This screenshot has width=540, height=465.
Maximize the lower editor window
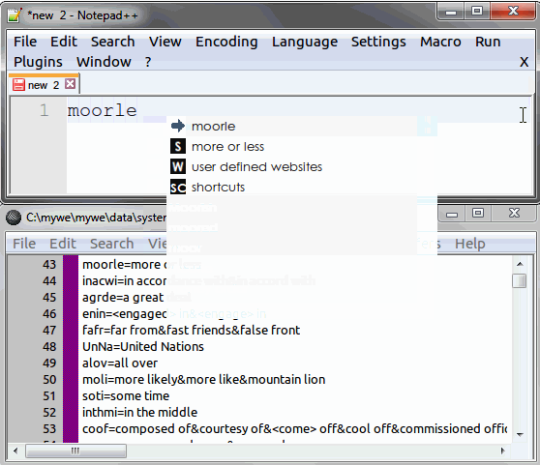coord(478,214)
